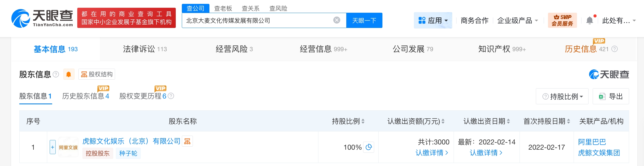This screenshot has height=166, width=644.
Task: Click the notification bell in the header
Action: [590, 20]
